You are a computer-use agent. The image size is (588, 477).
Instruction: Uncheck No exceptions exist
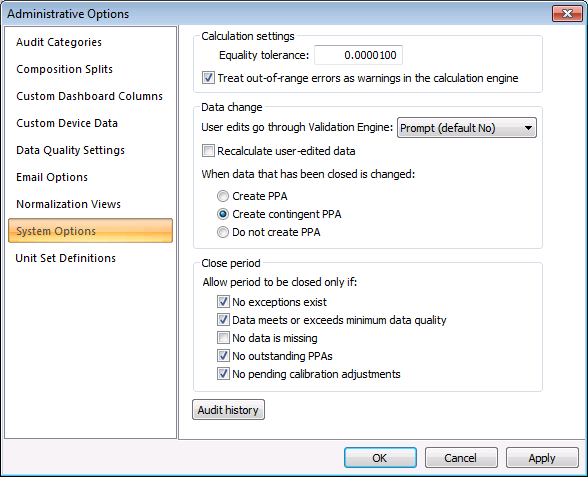pos(223,302)
